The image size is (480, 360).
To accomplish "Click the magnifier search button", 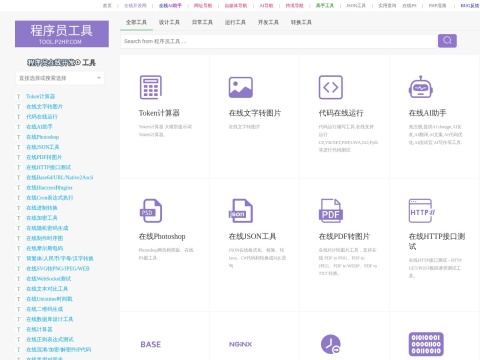I will click(447, 41).
